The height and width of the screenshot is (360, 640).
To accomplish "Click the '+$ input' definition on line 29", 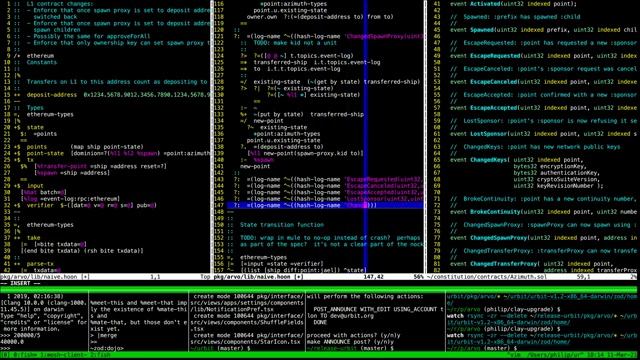I will (29, 186).
